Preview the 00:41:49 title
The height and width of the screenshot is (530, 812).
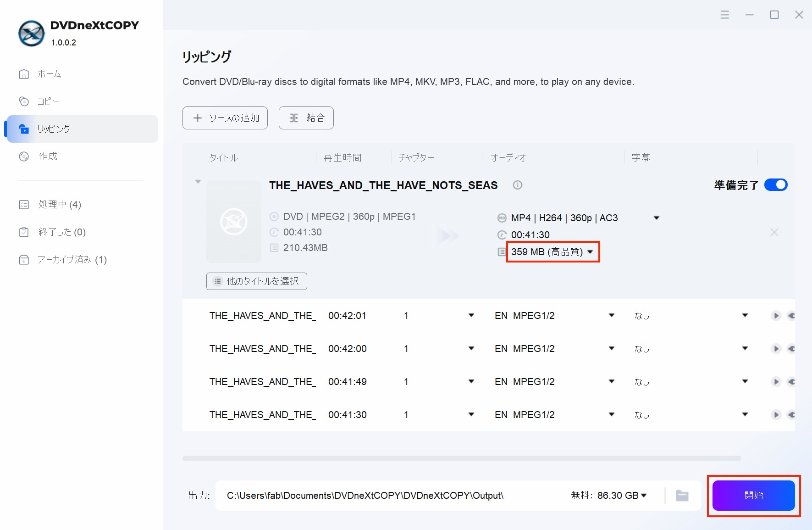pyautogui.click(x=776, y=382)
